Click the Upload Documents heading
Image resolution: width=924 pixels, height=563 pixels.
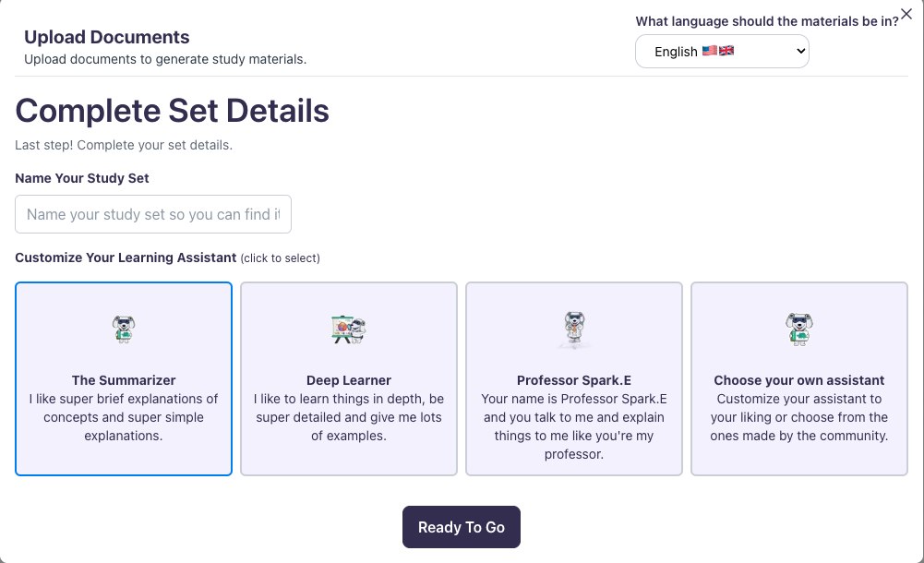[106, 37]
